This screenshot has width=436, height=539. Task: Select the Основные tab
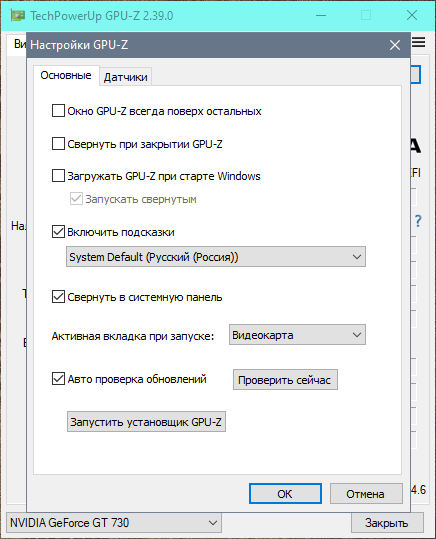66,75
